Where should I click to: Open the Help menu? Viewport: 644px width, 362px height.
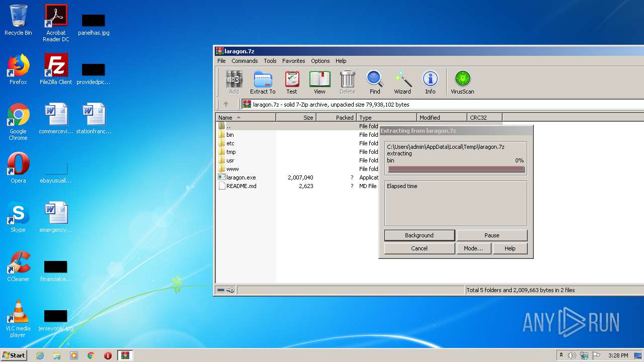tap(341, 61)
